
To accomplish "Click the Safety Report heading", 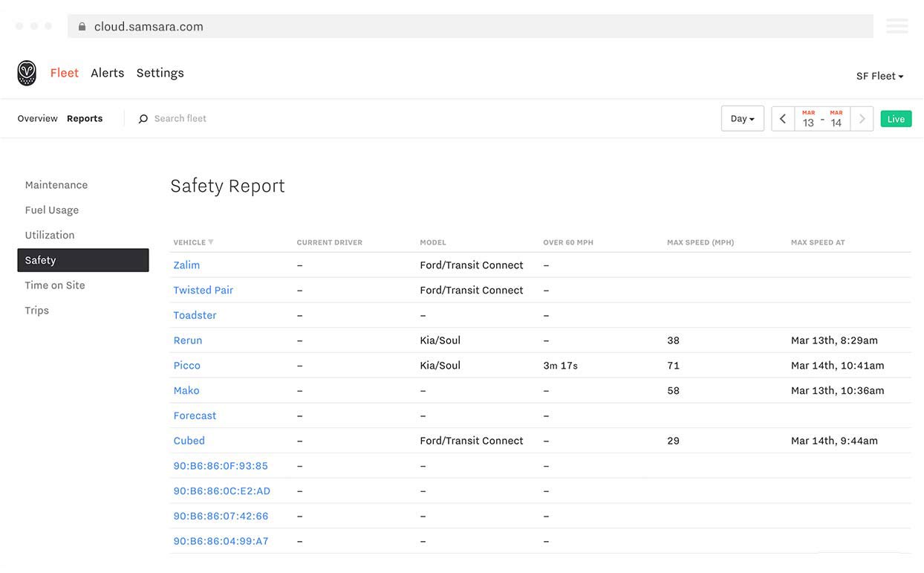I will click(228, 186).
